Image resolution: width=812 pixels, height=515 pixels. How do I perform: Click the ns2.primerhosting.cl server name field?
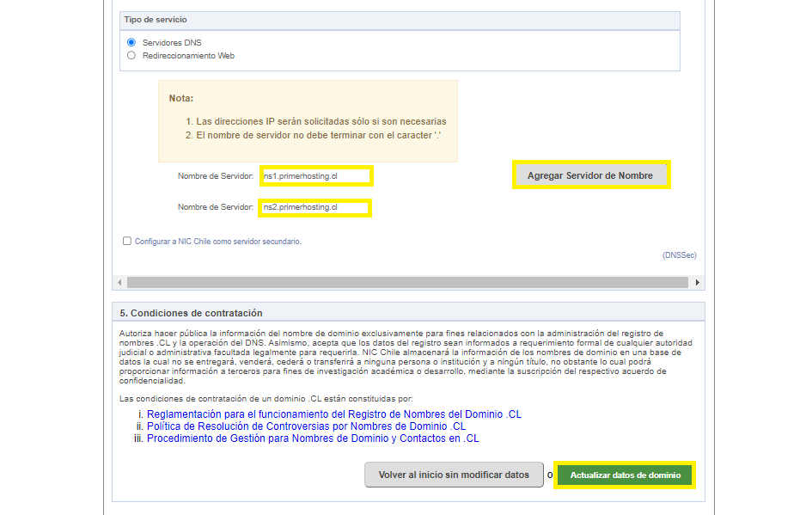[x=314, y=208]
